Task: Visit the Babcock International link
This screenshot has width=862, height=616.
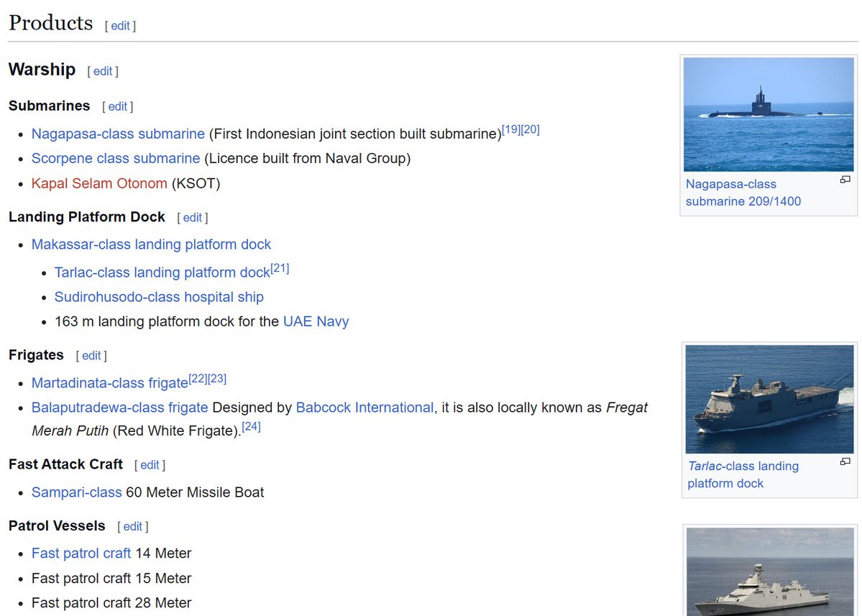Action: [364, 407]
